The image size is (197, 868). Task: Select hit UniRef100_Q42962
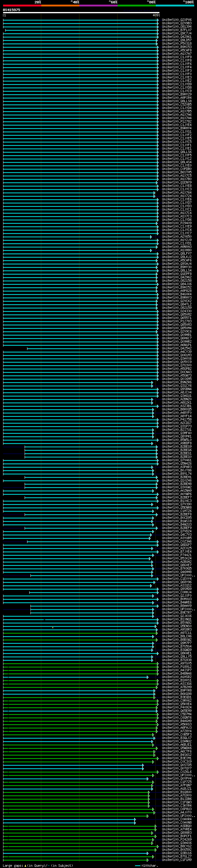pos(177,277)
